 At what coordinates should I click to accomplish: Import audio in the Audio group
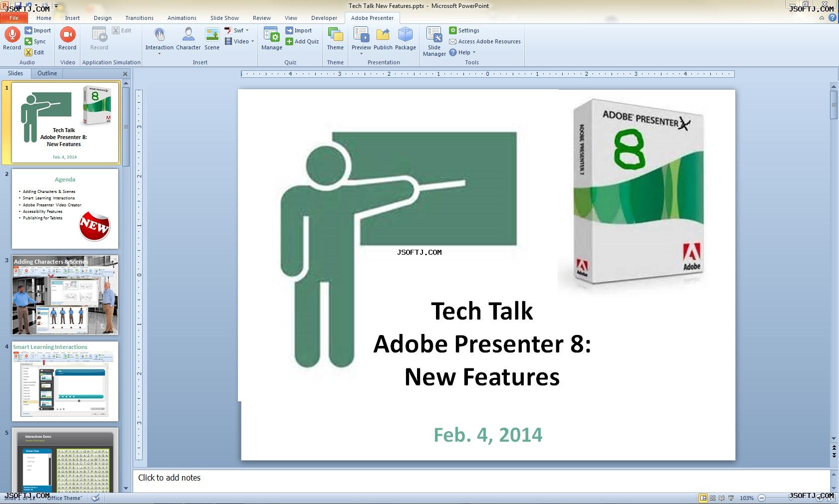[x=38, y=30]
